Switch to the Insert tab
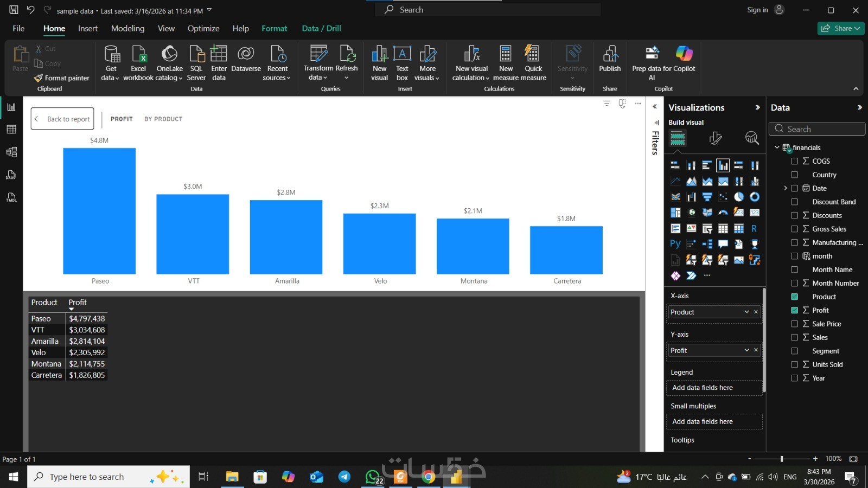This screenshot has width=868, height=488. pyautogui.click(x=88, y=28)
